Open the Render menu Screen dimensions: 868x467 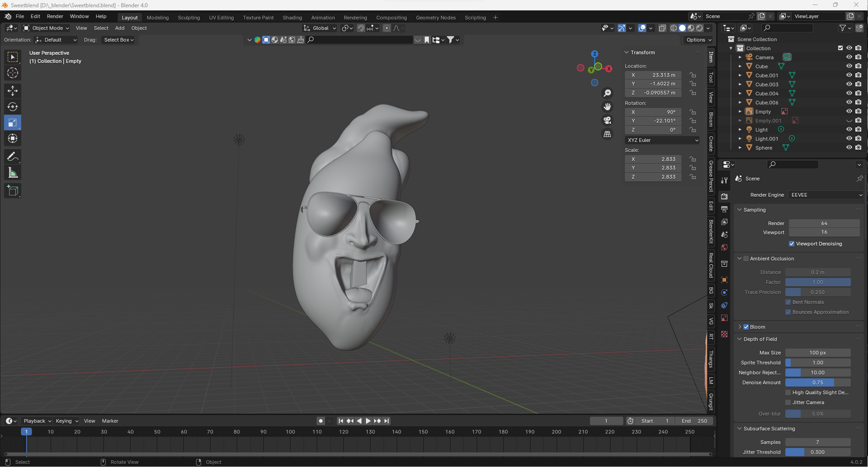pyautogui.click(x=55, y=16)
